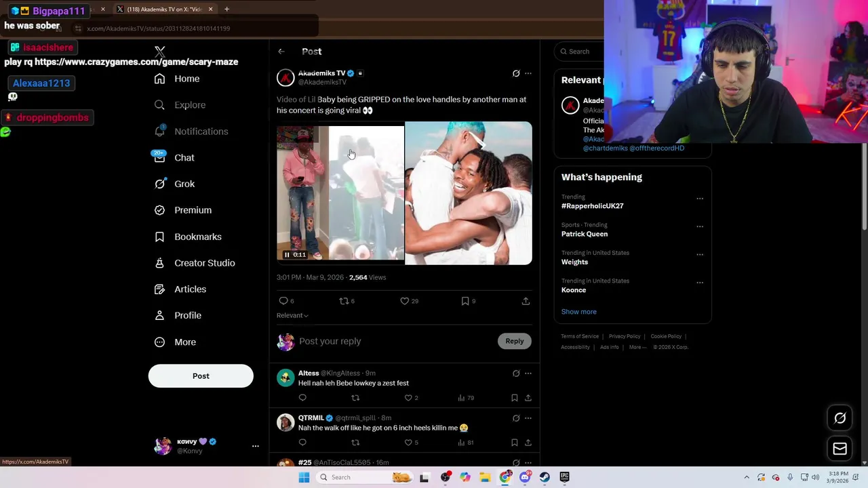Open the floating Grok button
Screen dimensions: 868x488
click(840, 418)
